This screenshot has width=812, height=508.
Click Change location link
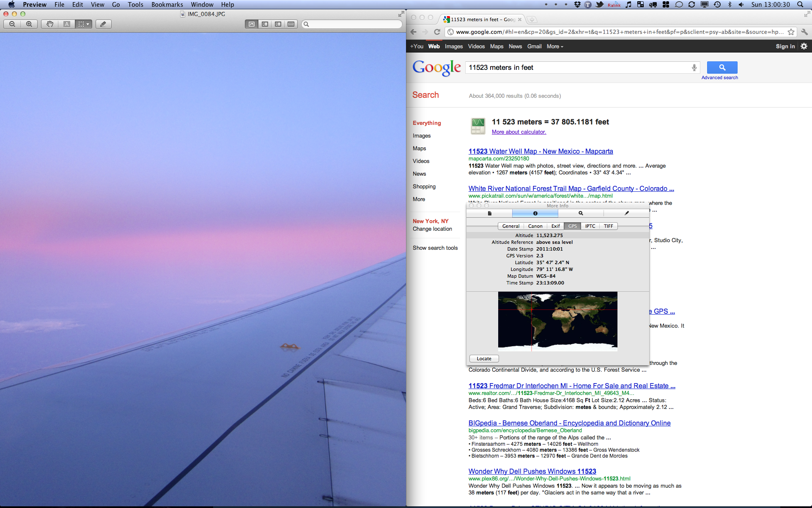[x=432, y=229]
